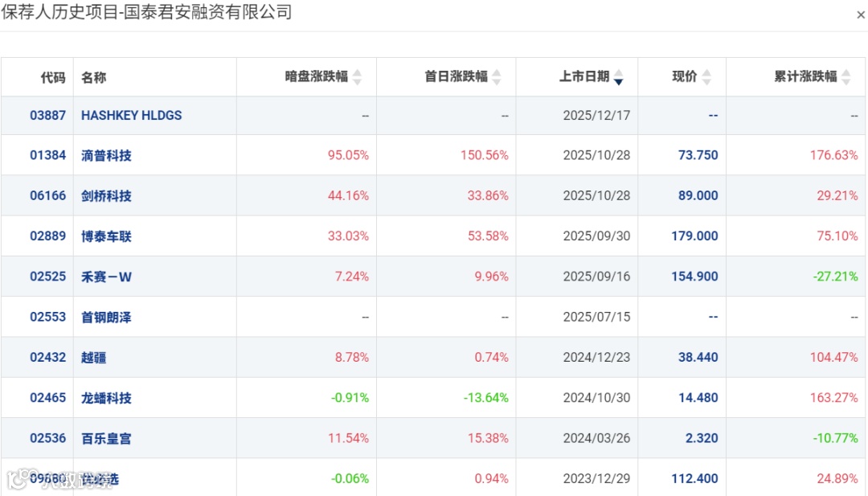The height and width of the screenshot is (496, 868).
Task: Sort by 首日涨跌幅 column arrows
Action: pyautogui.click(x=497, y=77)
